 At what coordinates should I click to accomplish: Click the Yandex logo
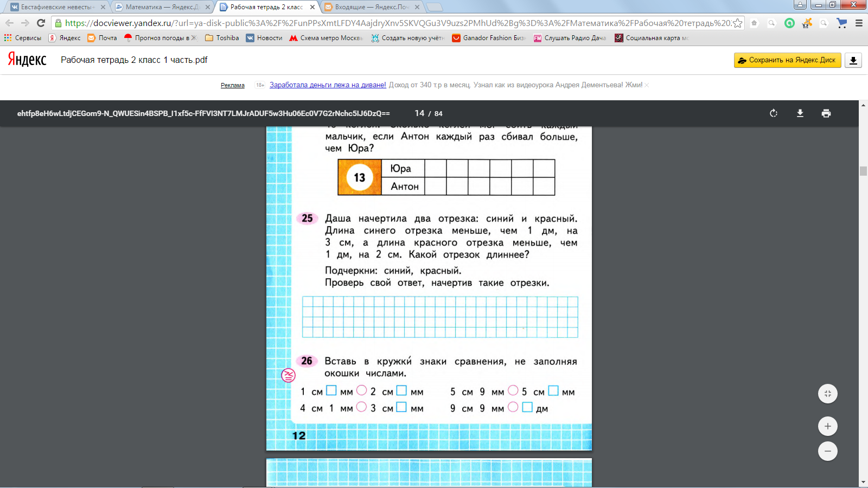(27, 60)
